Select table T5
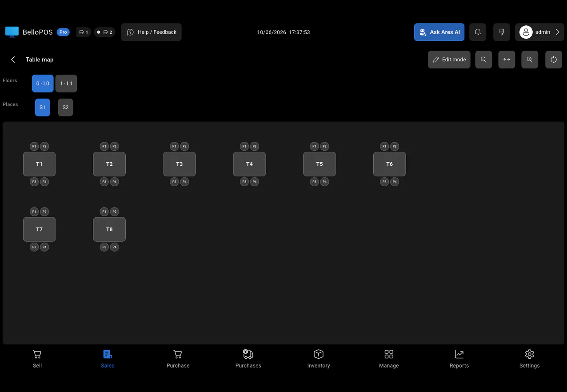Viewport: 567px width, 392px height. click(x=319, y=164)
